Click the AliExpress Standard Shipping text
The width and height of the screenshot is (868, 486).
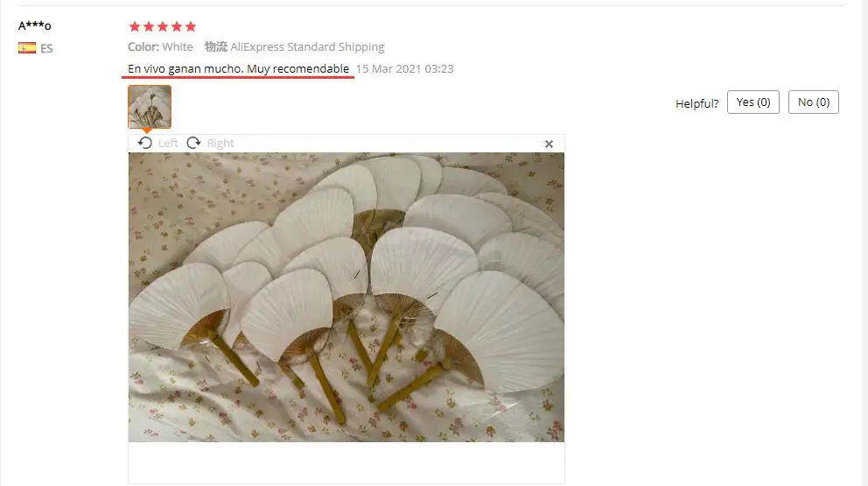(x=307, y=47)
